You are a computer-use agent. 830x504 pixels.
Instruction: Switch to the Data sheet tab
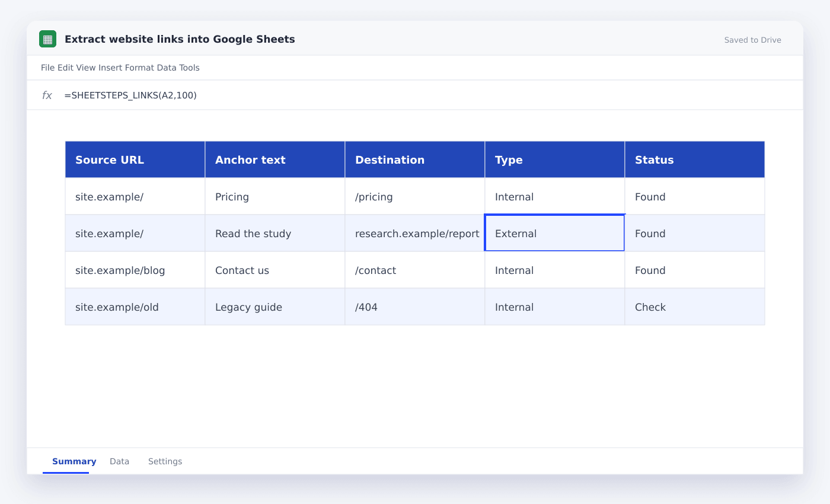click(119, 461)
